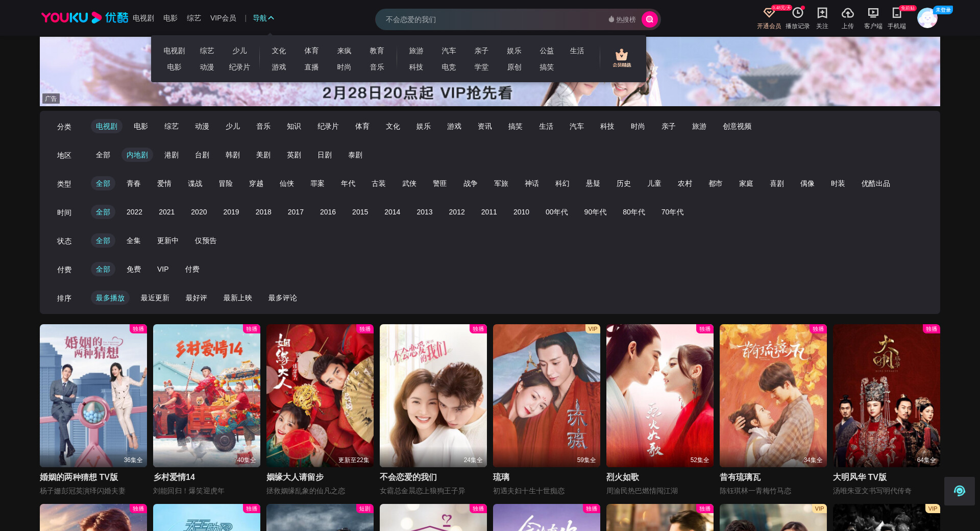This screenshot has height=531, width=980.
Task: Click the follow bookmark icon
Action: (x=822, y=13)
